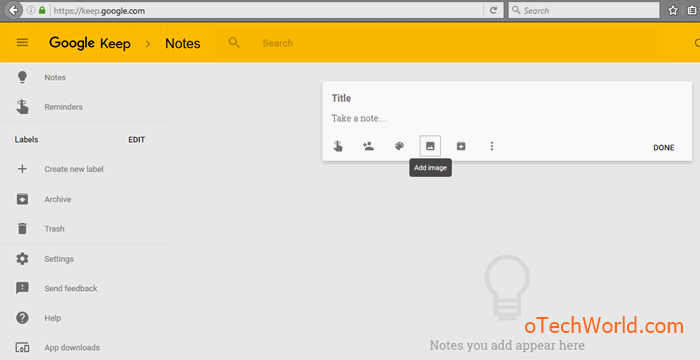Open the browser bookmarks list icon
Viewport: 700px width, 360px height.
coord(692,10)
